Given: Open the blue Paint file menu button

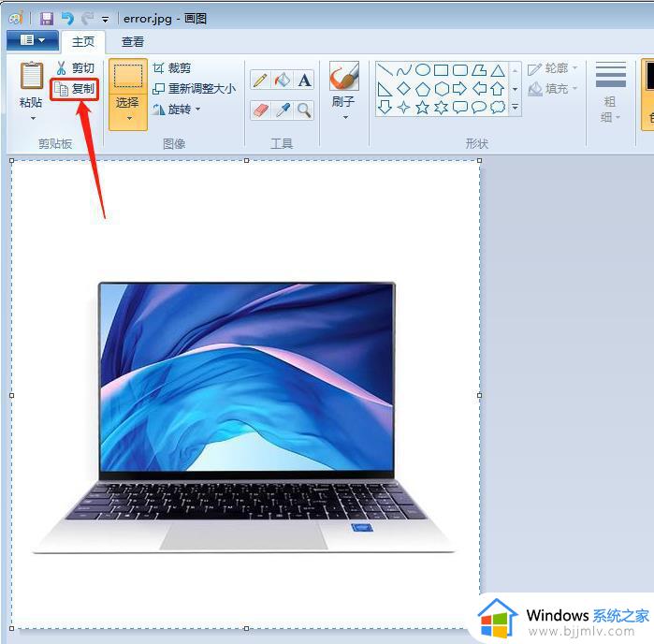Looking at the screenshot, I should tap(33, 40).
